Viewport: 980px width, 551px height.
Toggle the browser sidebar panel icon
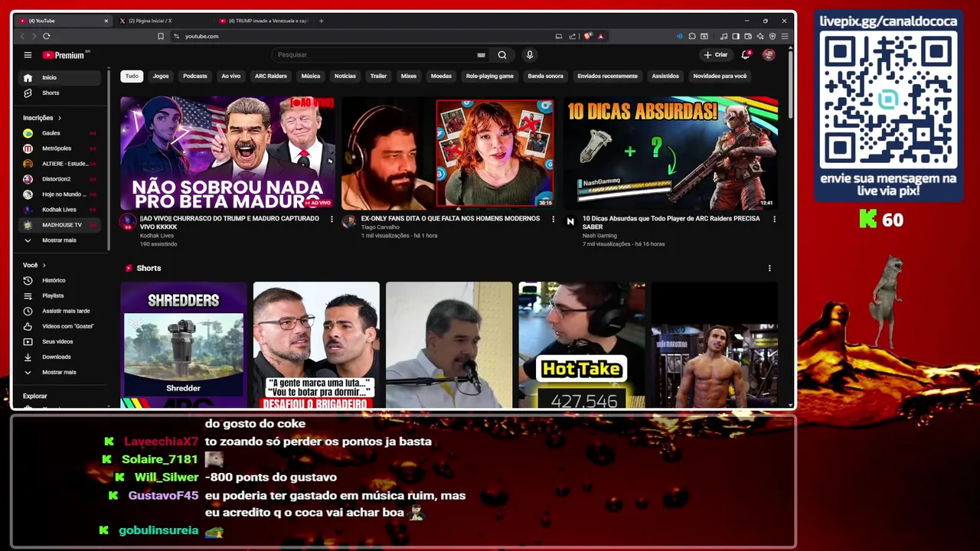click(736, 36)
